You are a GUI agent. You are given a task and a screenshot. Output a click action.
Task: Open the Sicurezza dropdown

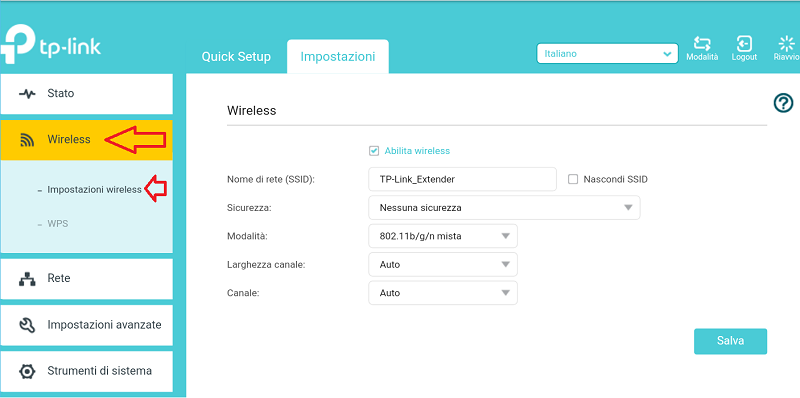pos(504,208)
